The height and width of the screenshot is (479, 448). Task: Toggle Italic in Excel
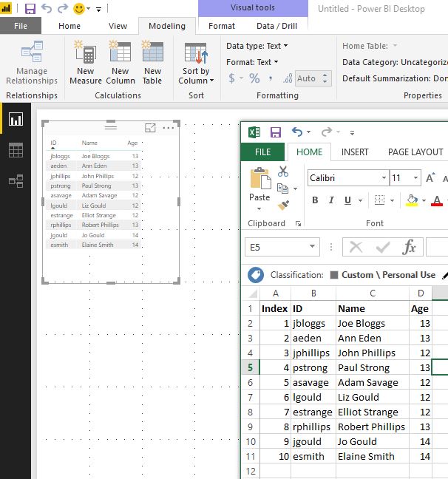(x=331, y=200)
